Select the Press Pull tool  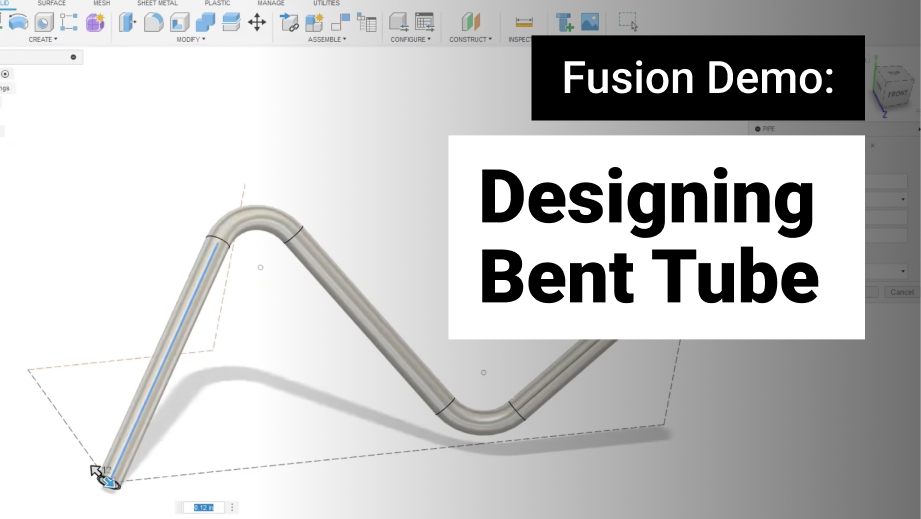(127, 22)
